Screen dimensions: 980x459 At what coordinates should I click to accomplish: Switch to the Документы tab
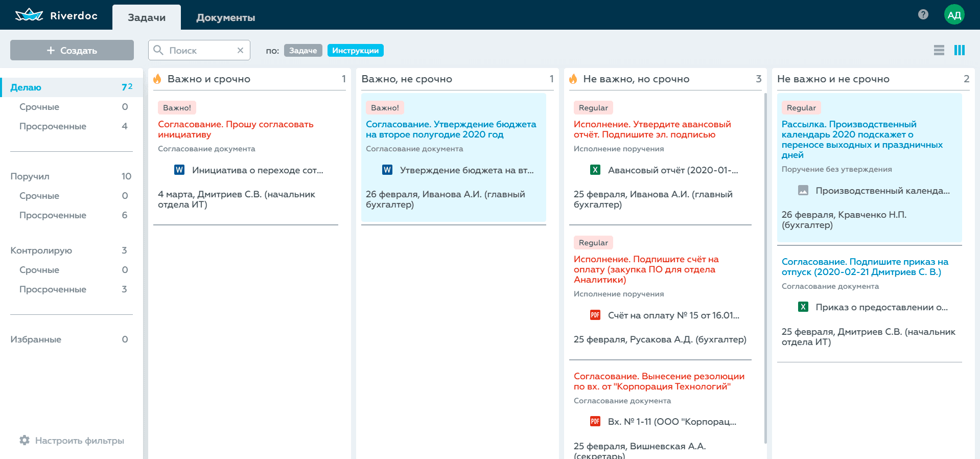[x=225, y=17]
